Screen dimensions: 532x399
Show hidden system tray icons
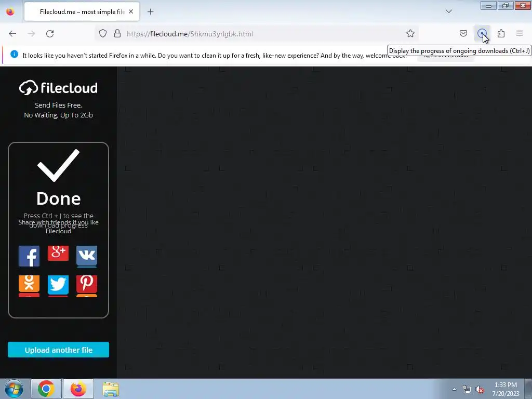(454, 390)
